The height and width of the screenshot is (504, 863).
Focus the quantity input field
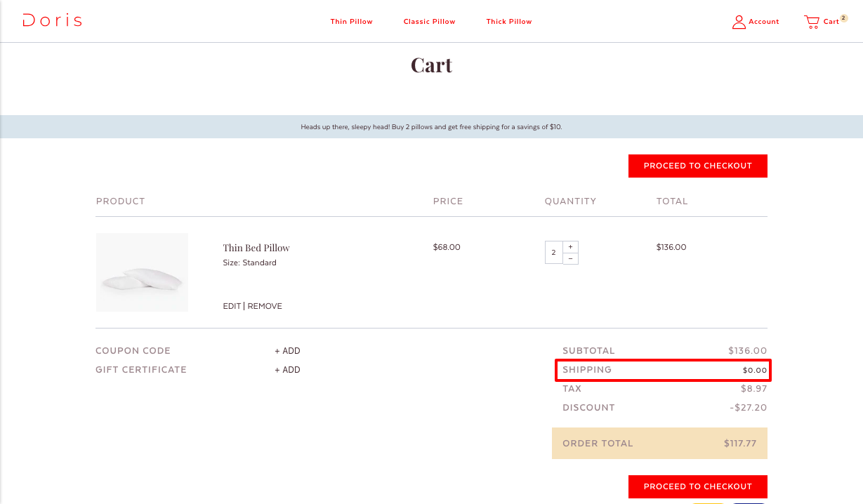(x=553, y=253)
